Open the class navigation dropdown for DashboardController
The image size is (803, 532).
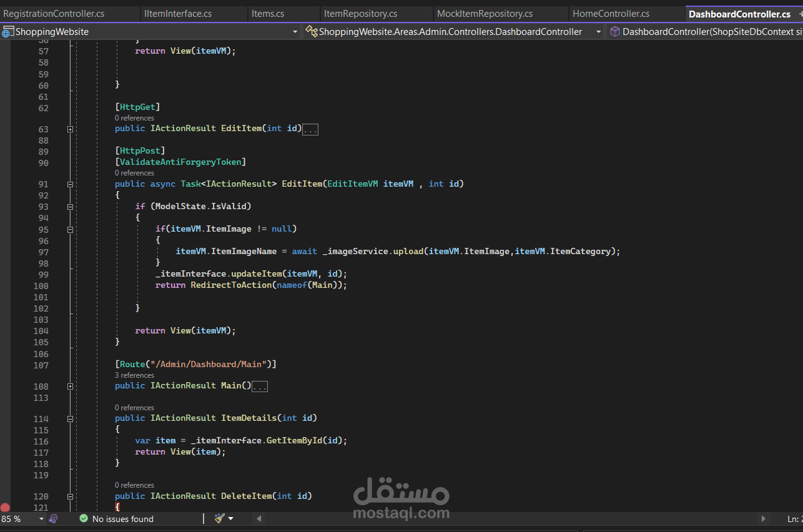[x=598, y=31]
